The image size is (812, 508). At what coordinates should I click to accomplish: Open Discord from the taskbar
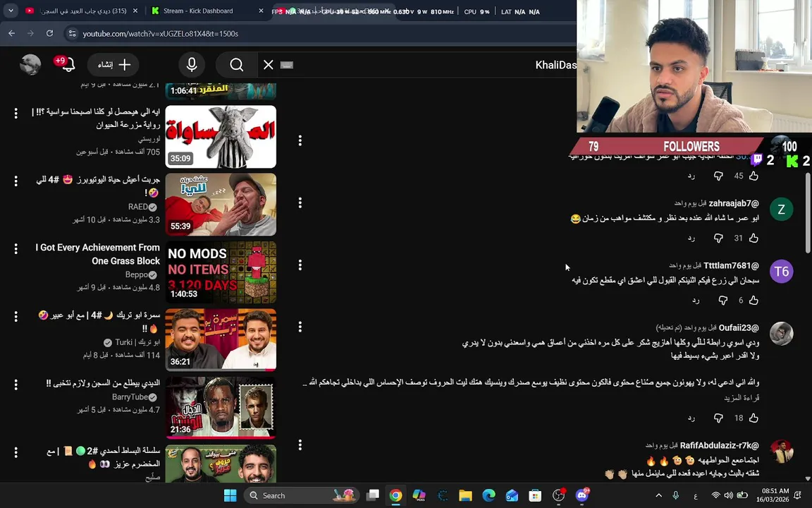[582, 495]
